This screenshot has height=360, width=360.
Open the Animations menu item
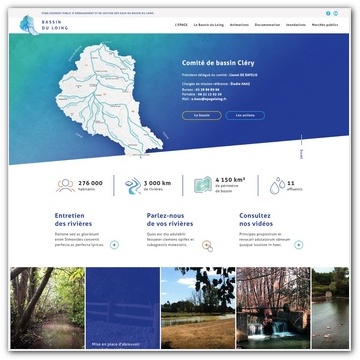pyautogui.click(x=239, y=25)
